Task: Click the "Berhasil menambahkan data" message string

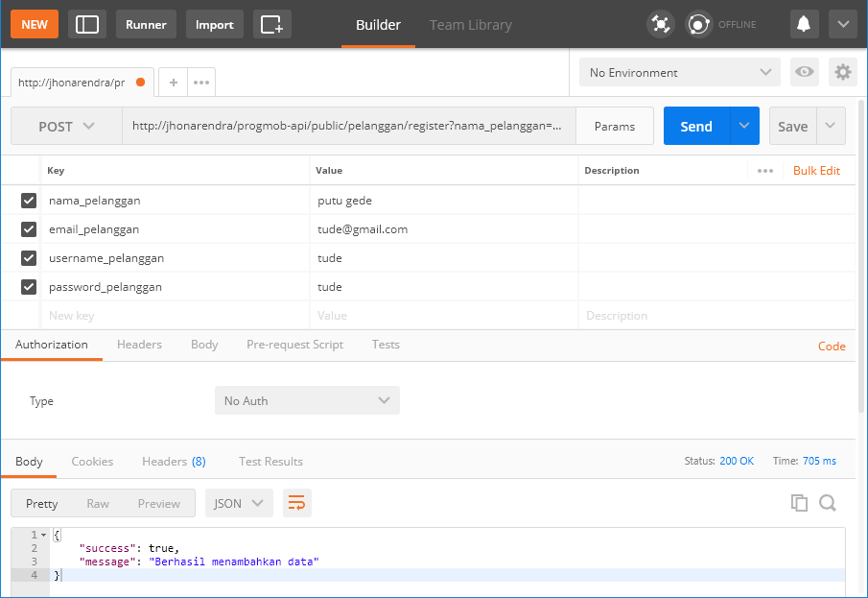Action: pos(234,562)
